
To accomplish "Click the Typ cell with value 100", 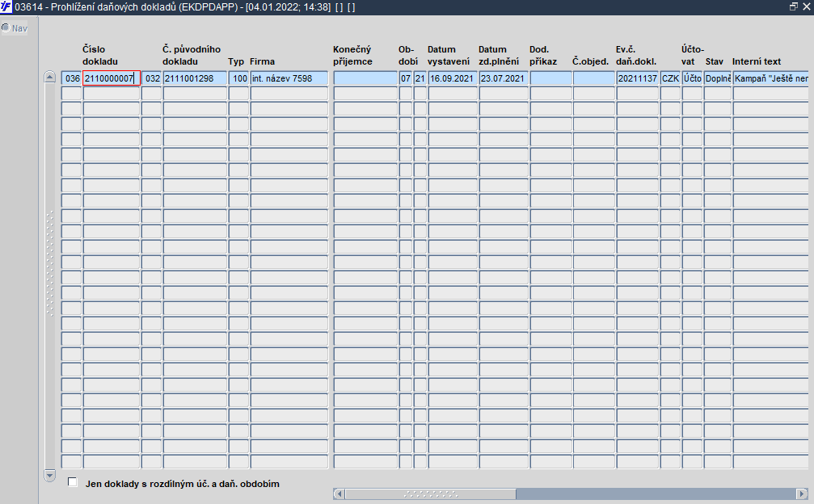I will pos(238,78).
